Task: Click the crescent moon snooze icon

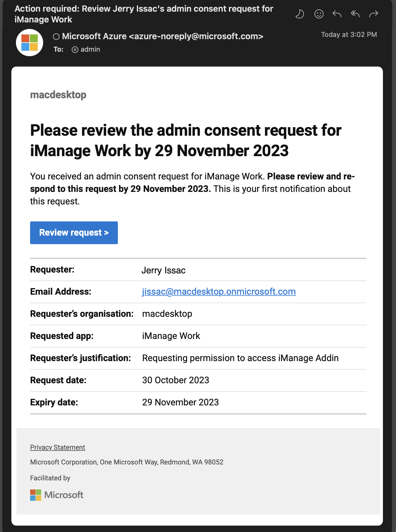Action: click(x=300, y=14)
